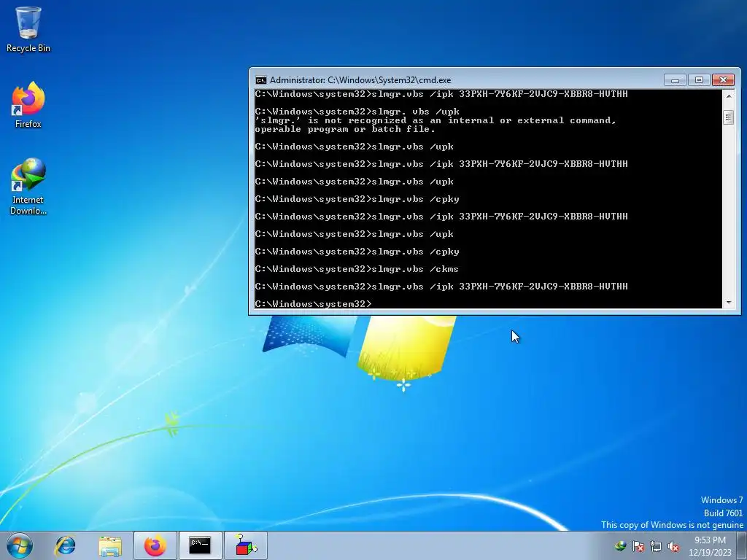747x560 pixels.
Task: Open the colored cube app in the taskbar
Action: 245,545
